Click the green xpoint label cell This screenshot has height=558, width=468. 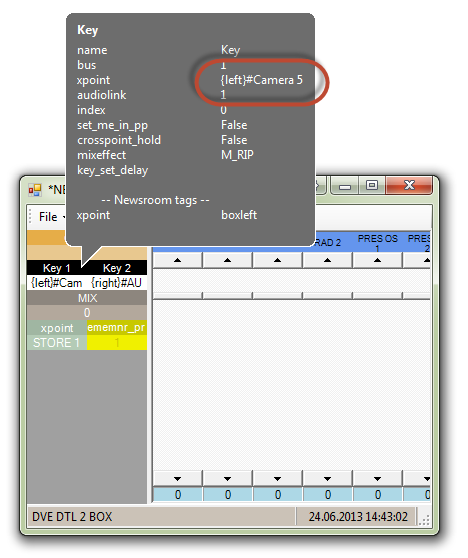click(57, 328)
